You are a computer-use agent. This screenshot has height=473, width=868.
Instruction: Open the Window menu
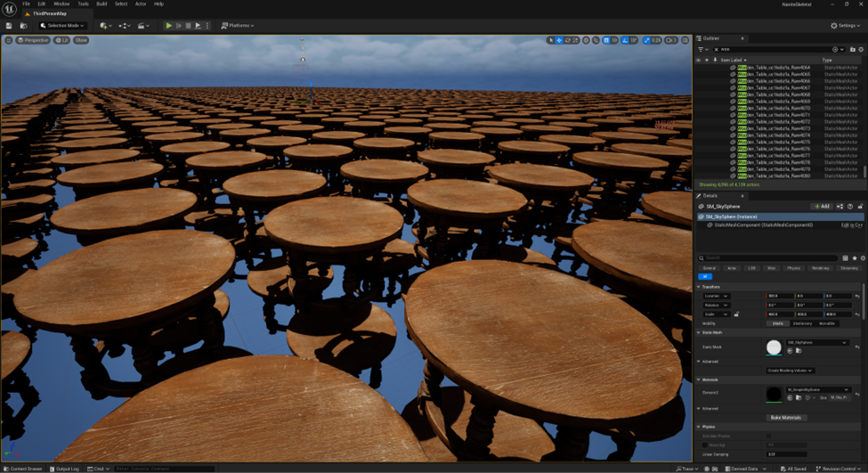(61, 4)
